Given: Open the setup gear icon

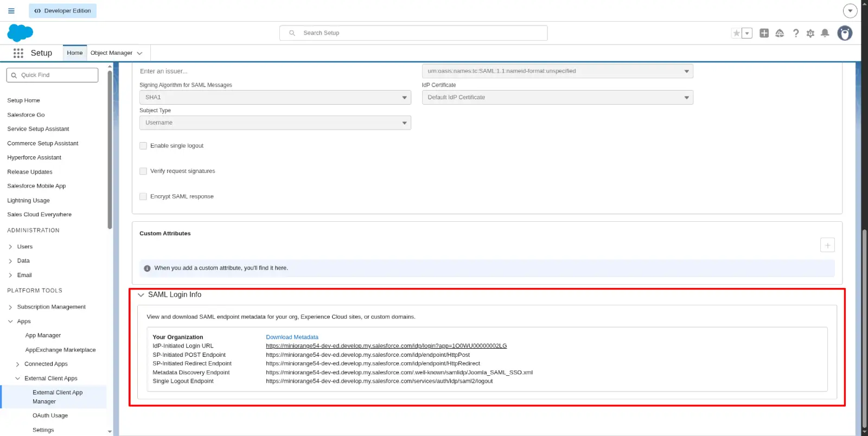Looking at the screenshot, I should [x=810, y=33].
